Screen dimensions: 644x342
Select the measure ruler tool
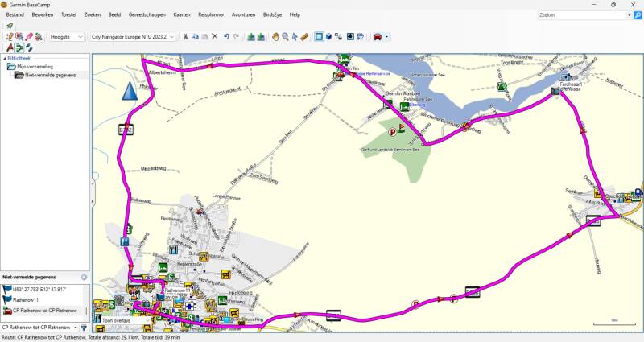pos(304,36)
